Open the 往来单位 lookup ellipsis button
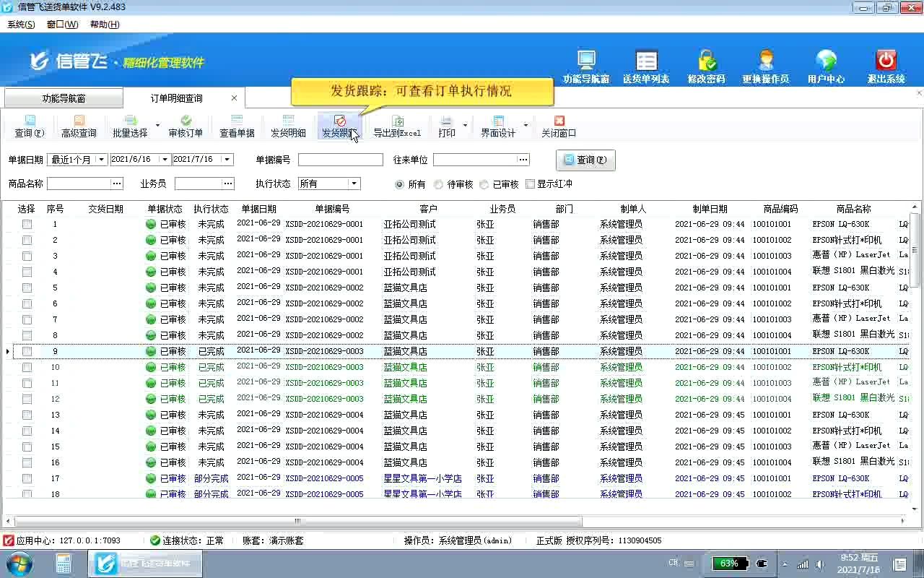 point(523,160)
